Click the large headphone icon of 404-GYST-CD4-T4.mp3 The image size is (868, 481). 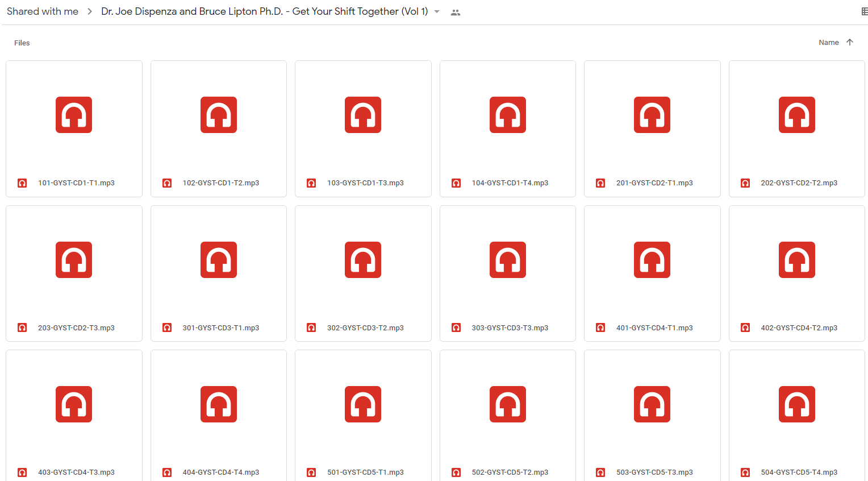(219, 404)
